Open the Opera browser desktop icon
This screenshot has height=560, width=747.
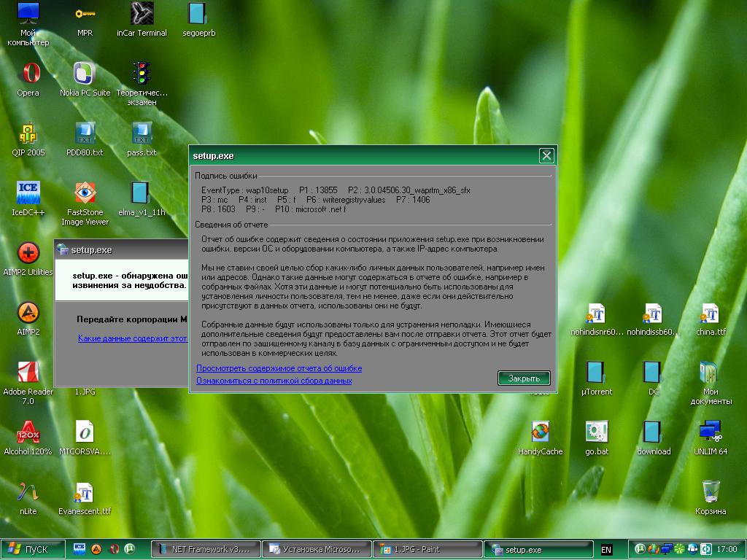28,74
